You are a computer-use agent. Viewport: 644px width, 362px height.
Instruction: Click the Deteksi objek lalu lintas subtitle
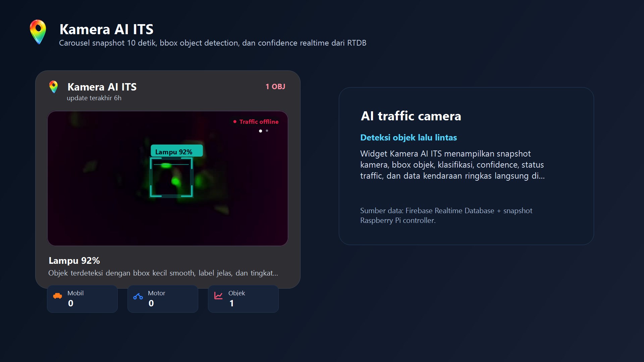click(409, 137)
